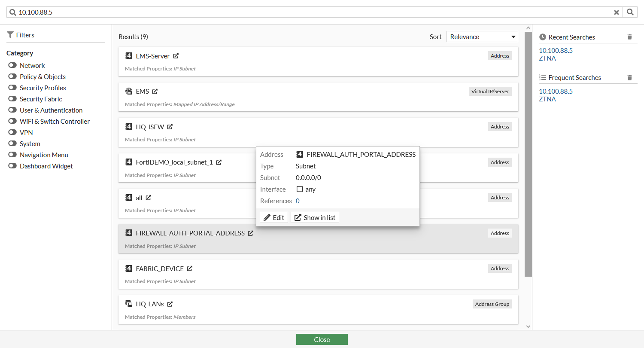Open the Sort by Relevance dropdown
644x348 pixels.
click(x=482, y=37)
